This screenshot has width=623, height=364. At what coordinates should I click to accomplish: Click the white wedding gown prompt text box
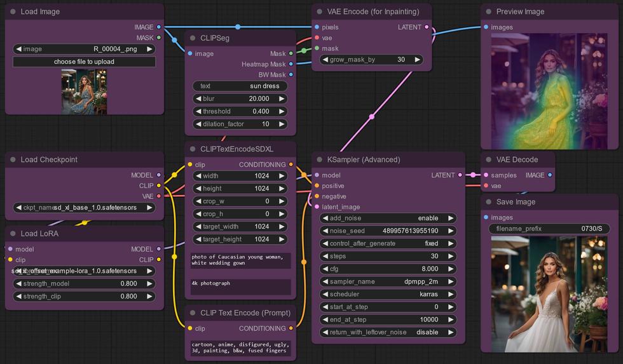pos(241,260)
